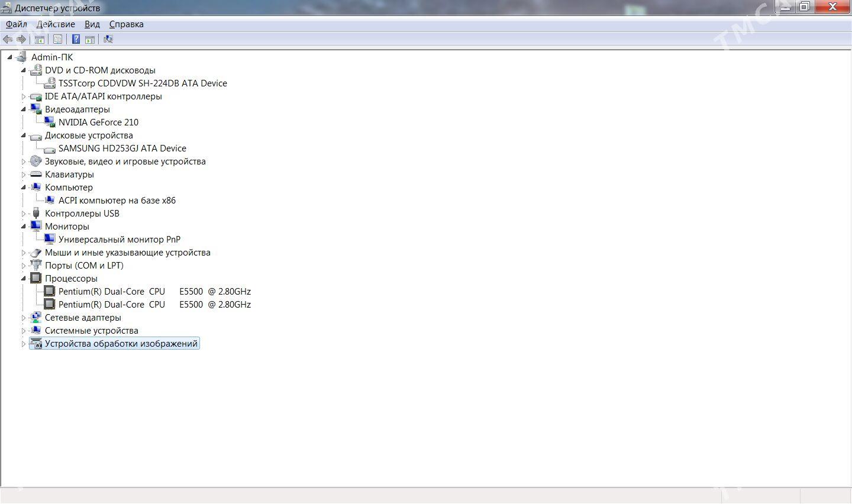Collapse the Видеоадаптеры category
852x504 pixels.
coord(24,109)
